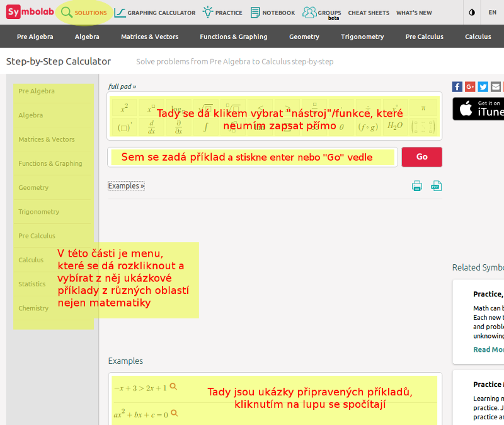This screenshot has width=504, height=425.
Task: Click the integral symbol on the math pad
Action: 205,127
